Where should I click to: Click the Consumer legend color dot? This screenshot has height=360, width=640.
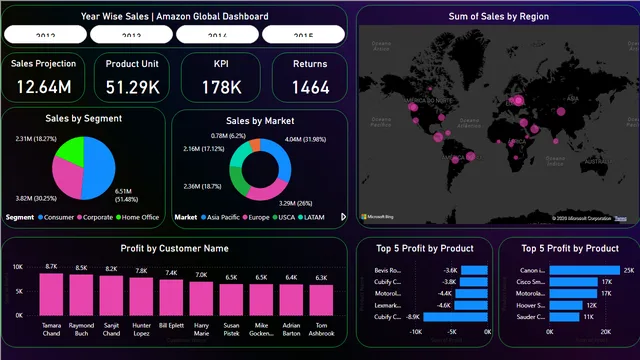(40, 218)
